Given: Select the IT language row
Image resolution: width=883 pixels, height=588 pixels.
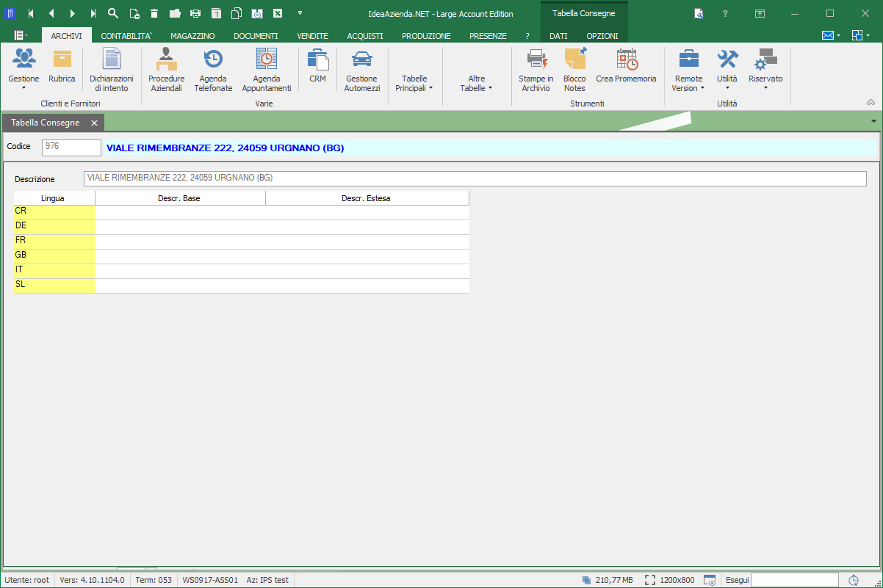Looking at the screenshot, I should (x=242, y=271).
